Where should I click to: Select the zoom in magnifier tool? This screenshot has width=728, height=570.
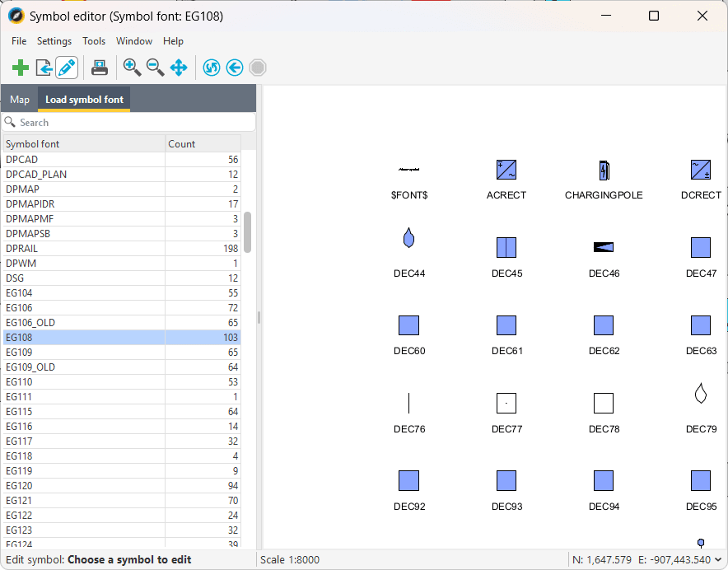[132, 68]
